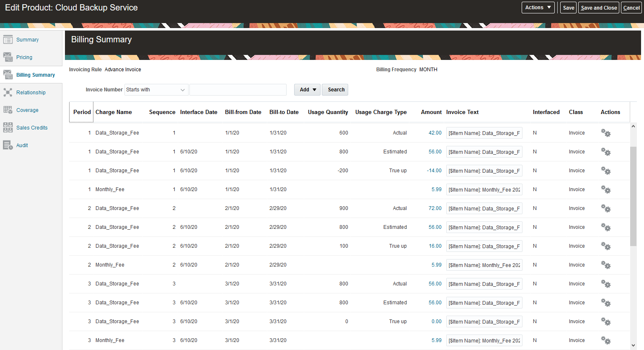Click the Usage Quantity column header
644x350 pixels.
pyautogui.click(x=328, y=112)
